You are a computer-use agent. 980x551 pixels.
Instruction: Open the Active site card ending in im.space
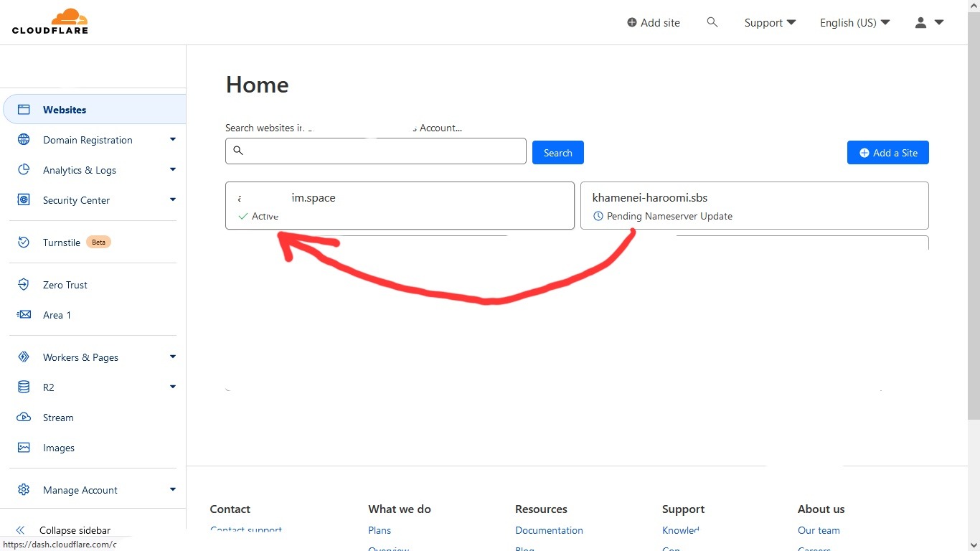pyautogui.click(x=400, y=206)
